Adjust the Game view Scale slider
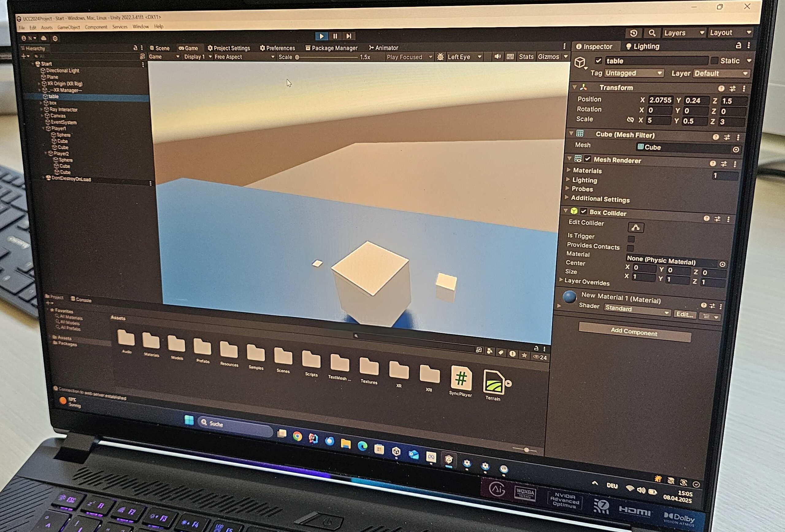The width and height of the screenshot is (785, 532). [297, 57]
